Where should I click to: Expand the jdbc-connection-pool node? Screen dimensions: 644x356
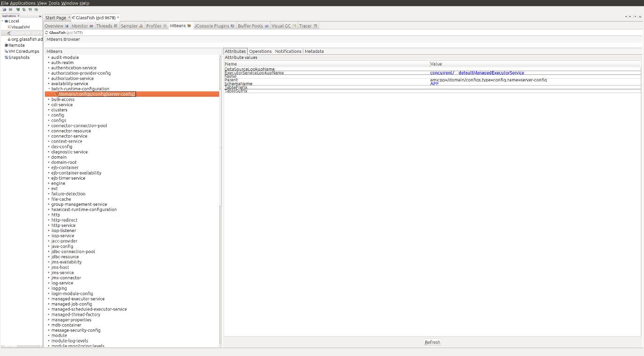click(49, 252)
